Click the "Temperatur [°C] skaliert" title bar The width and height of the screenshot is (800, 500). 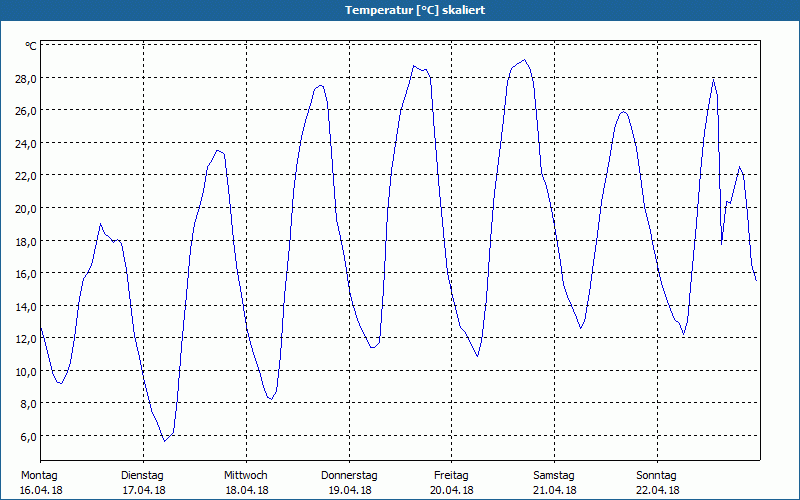coord(400,10)
